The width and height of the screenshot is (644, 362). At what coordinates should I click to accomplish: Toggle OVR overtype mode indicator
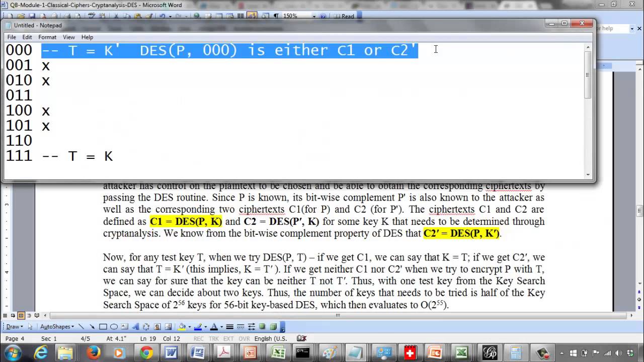tap(244, 339)
